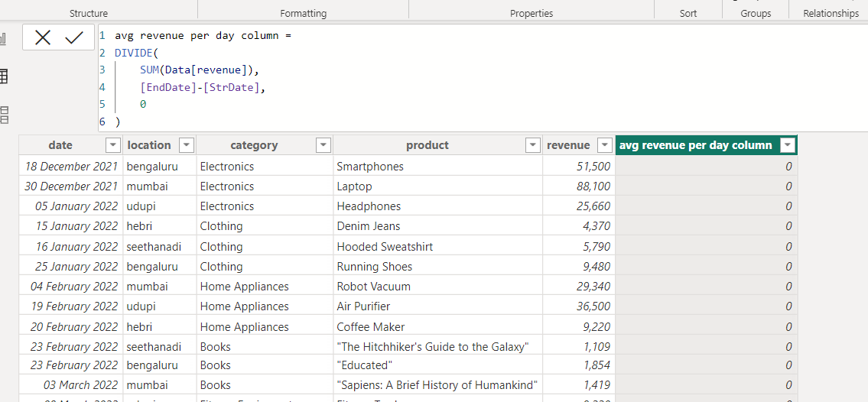Click the revenue value 25,660
This screenshot has width=868, height=402.
click(593, 206)
